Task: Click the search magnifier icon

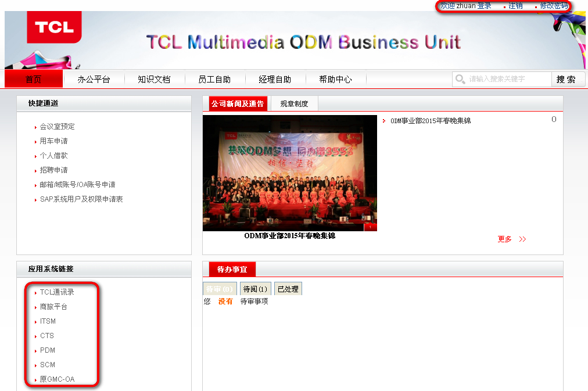Action: 460,79
